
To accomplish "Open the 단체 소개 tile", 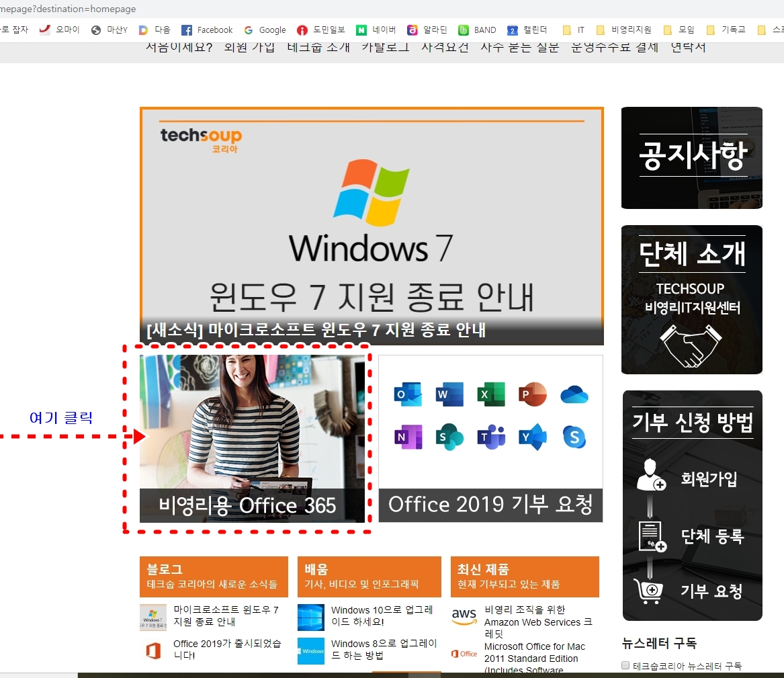I will [691, 300].
